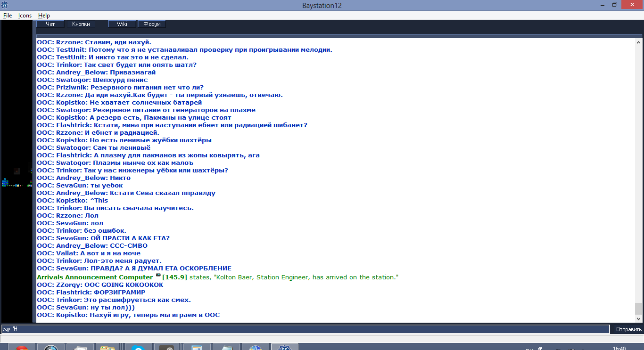
Task: Click the TestUnit line about проверку при проигрывании мелодии
Action: pos(184,50)
